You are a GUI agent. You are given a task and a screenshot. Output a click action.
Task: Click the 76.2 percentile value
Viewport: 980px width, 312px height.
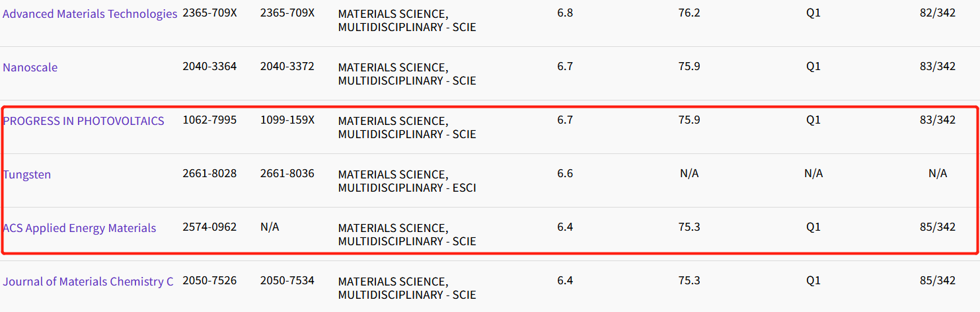pyautogui.click(x=689, y=13)
